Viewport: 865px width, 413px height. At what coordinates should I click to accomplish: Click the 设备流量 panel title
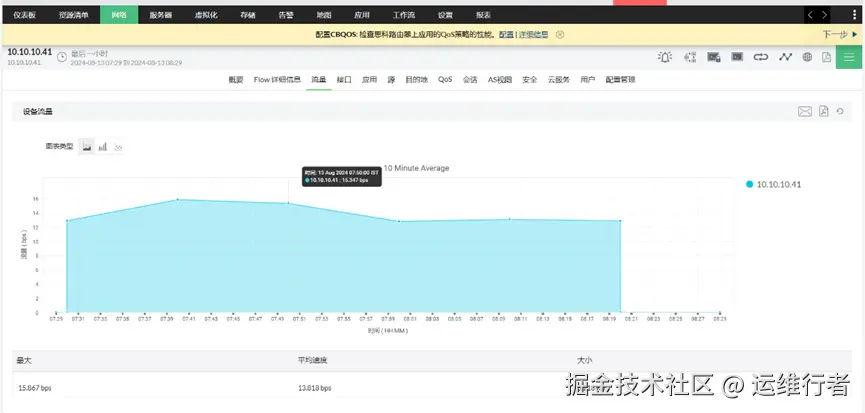(38, 111)
